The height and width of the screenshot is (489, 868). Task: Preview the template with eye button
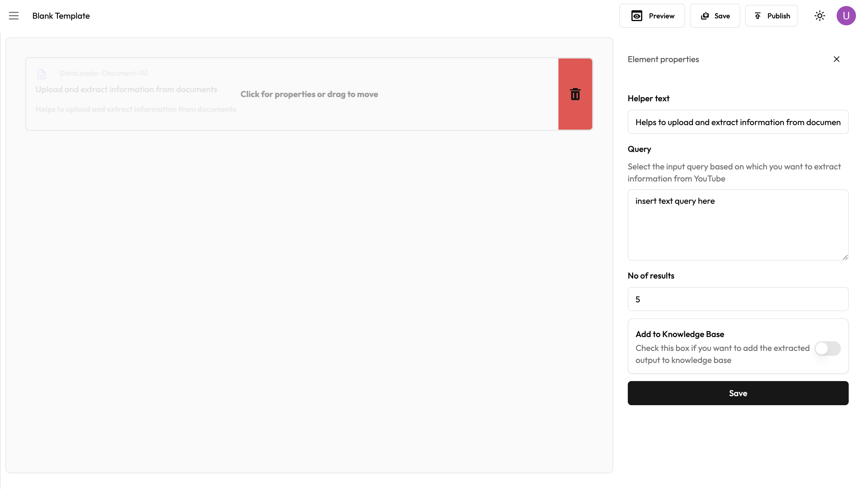tap(652, 16)
